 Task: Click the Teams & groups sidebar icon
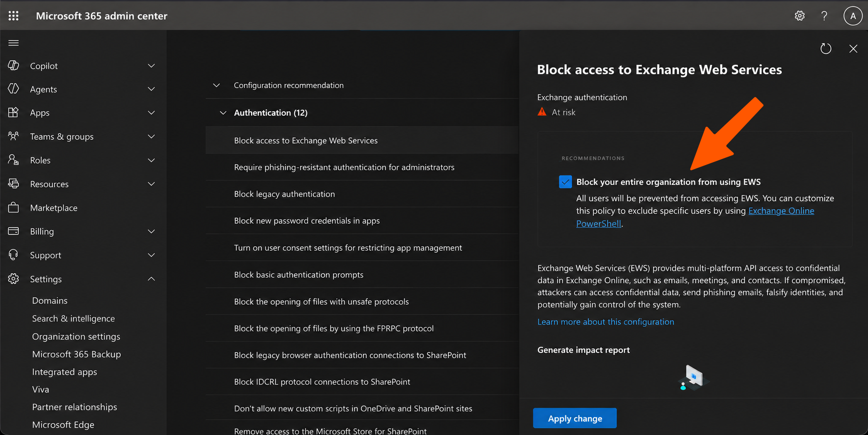(14, 136)
